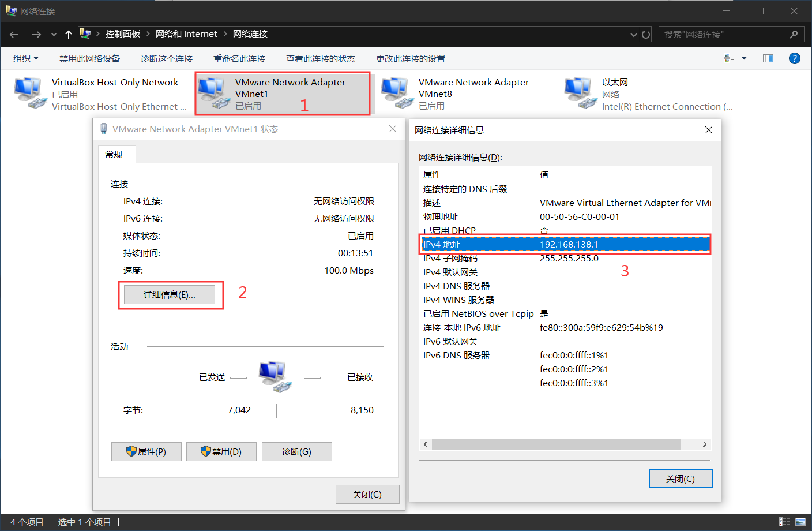Click the network activity computer icon
812x531 pixels.
(275, 377)
